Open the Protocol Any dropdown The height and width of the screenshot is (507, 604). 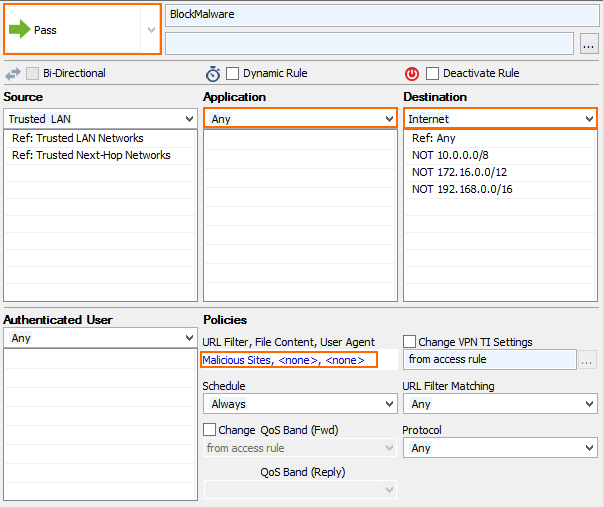click(x=500, y=448)
